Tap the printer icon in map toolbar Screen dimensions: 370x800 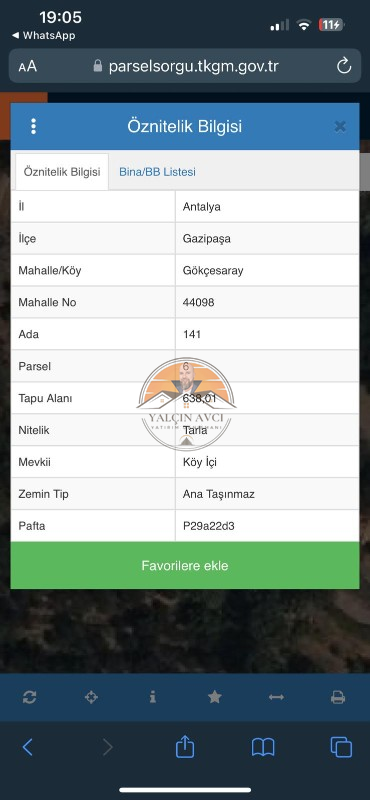tap(338, 697)
